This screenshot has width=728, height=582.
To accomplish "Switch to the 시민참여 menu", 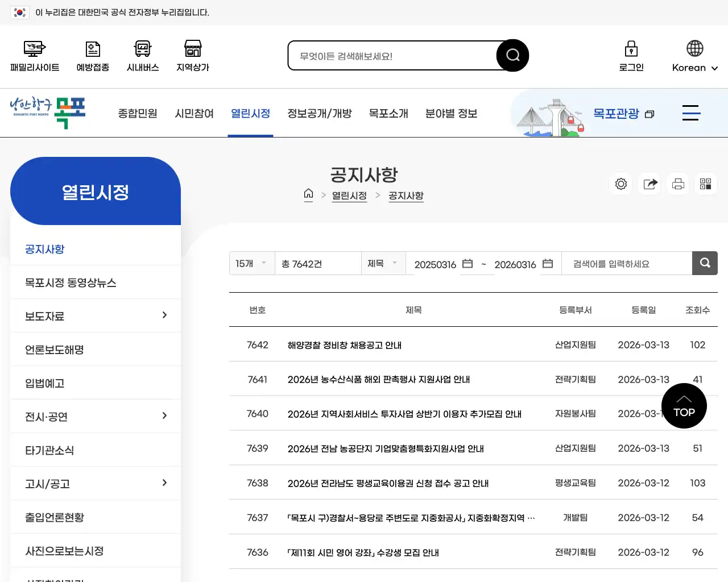I will (194, 113).
